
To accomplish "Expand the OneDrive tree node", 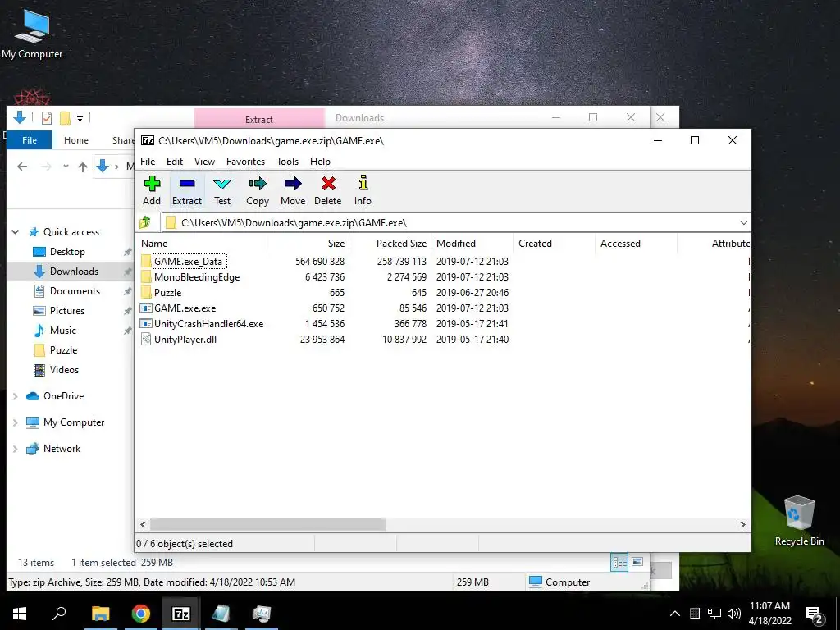I will 15,396.
